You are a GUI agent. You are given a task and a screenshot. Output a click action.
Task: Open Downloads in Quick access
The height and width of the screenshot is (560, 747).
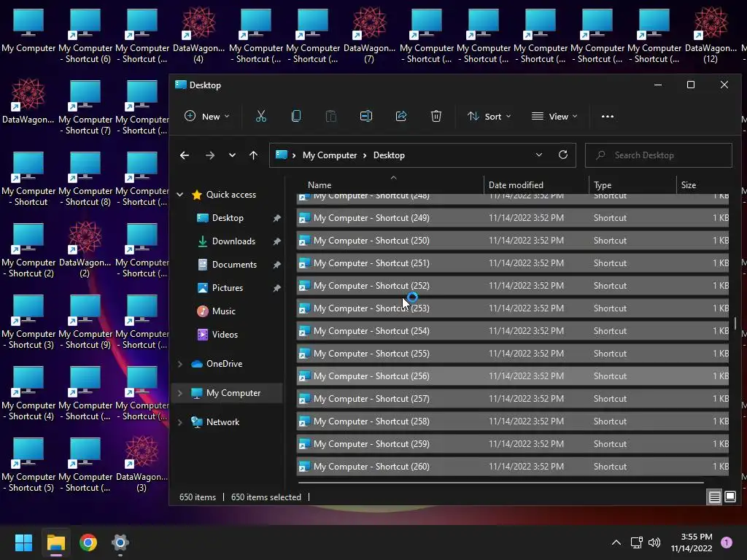(233, 241)
